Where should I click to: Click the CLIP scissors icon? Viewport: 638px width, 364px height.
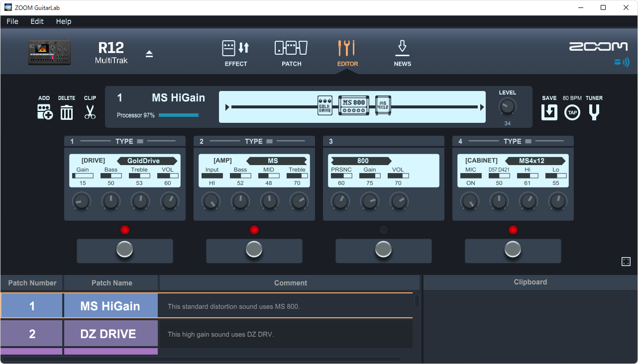[90, 112]
